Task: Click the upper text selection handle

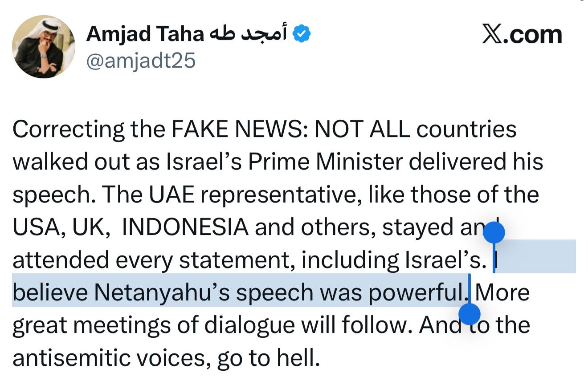Action: coord(494,233)
